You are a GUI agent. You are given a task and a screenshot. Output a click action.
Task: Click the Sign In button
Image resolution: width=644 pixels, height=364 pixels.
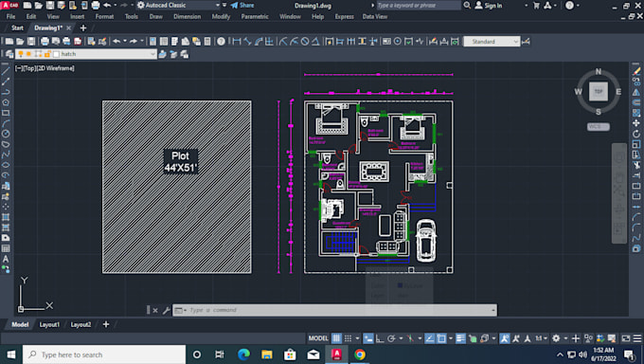489,6
